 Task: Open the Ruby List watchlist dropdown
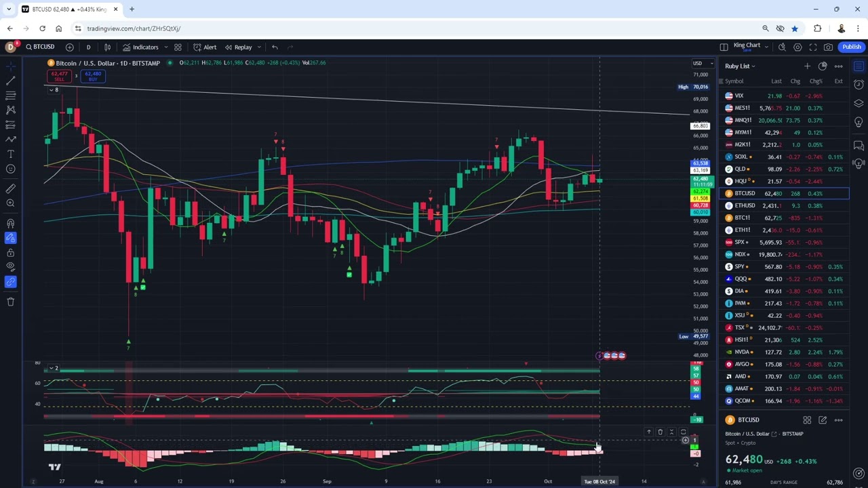(x=740, y=66)
